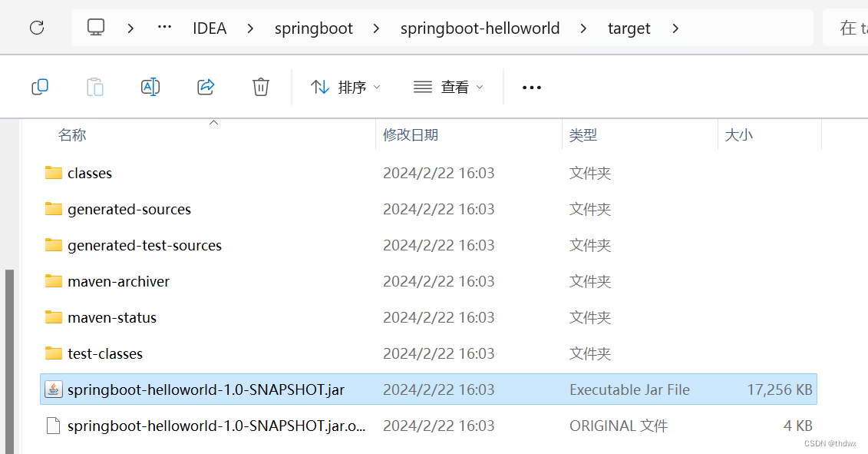Click the modified date of classes folder
Viewport: 868px width, 454px height.
tap(438, 173)
